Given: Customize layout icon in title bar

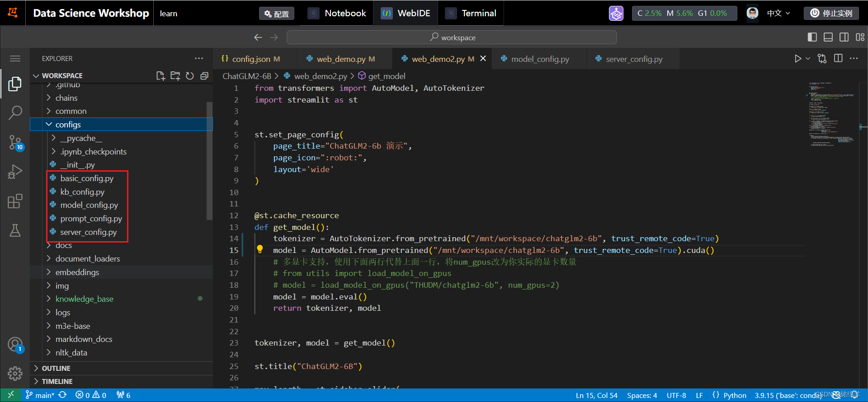Looking at the screenshot, I should coord(860,37).
